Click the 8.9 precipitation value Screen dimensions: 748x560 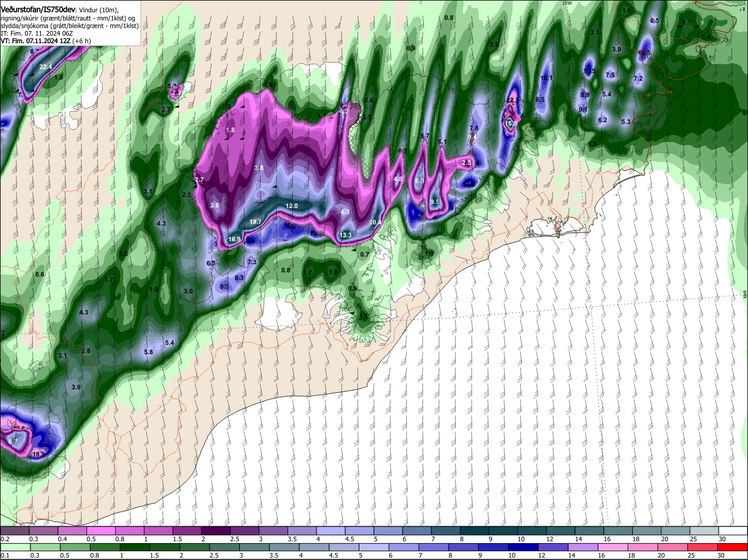585,95
